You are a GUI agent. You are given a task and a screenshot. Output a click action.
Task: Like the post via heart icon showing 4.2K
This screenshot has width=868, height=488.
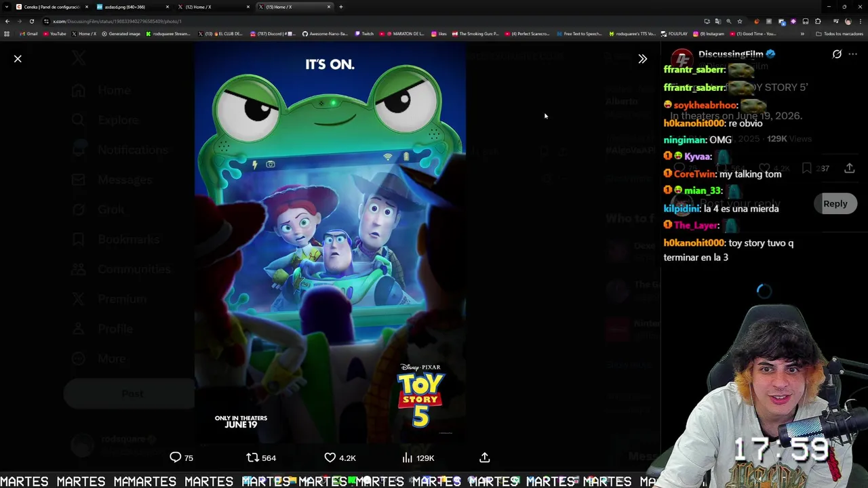[340, 457]
